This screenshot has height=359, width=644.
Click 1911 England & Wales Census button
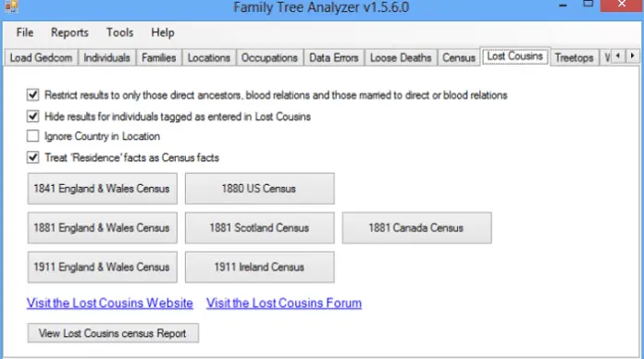tap(103, 267)
